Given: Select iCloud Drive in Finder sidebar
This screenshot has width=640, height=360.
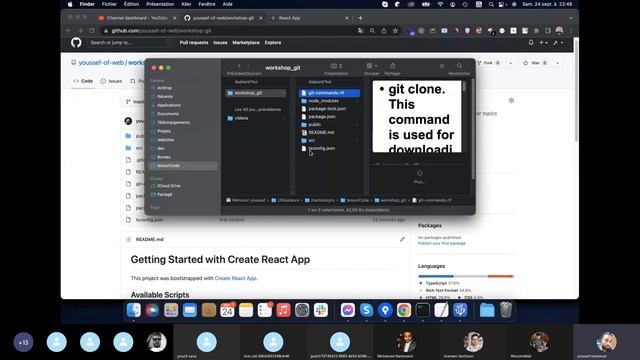Looking at the screenshot, I should pyautogui.click(x=169, y=186).
